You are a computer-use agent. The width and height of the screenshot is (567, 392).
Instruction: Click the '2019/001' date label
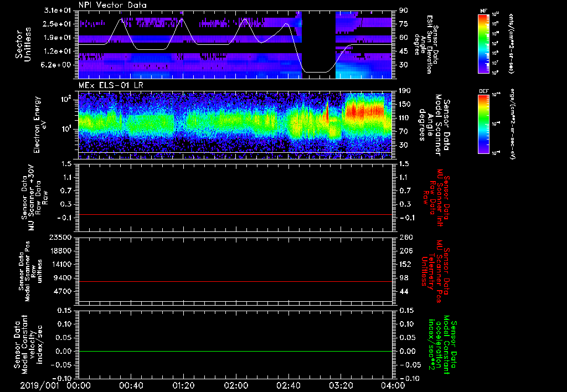click(x=39, y=385)
